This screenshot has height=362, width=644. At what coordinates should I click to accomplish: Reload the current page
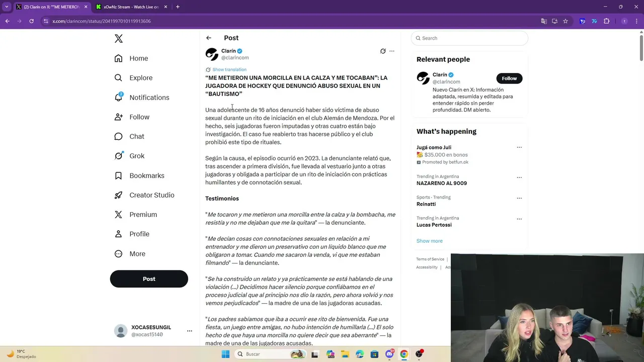click(x=32, y=21)
